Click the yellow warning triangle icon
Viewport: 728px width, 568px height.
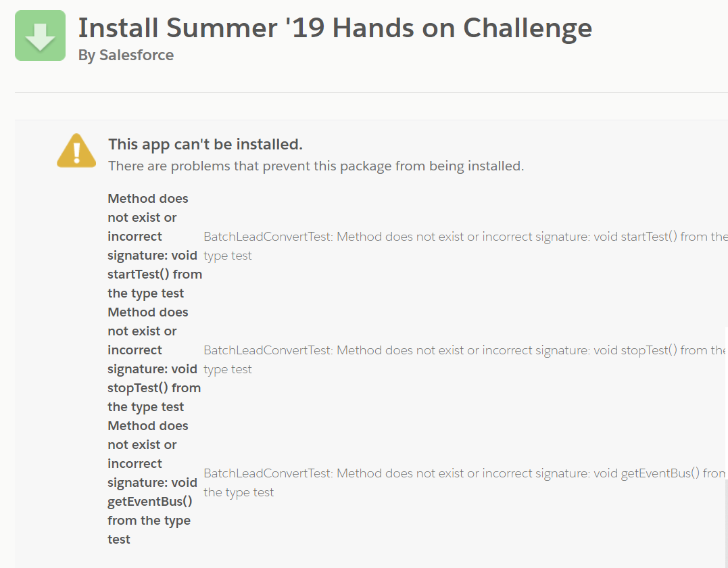(x=76, y=150)
